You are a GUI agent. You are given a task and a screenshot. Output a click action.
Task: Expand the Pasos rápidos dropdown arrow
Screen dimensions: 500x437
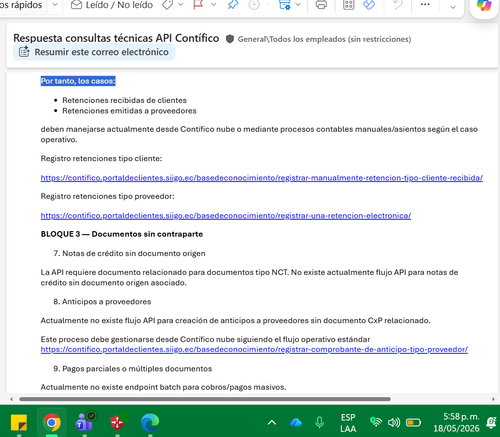pyautogui.click(x=55, y=5)
